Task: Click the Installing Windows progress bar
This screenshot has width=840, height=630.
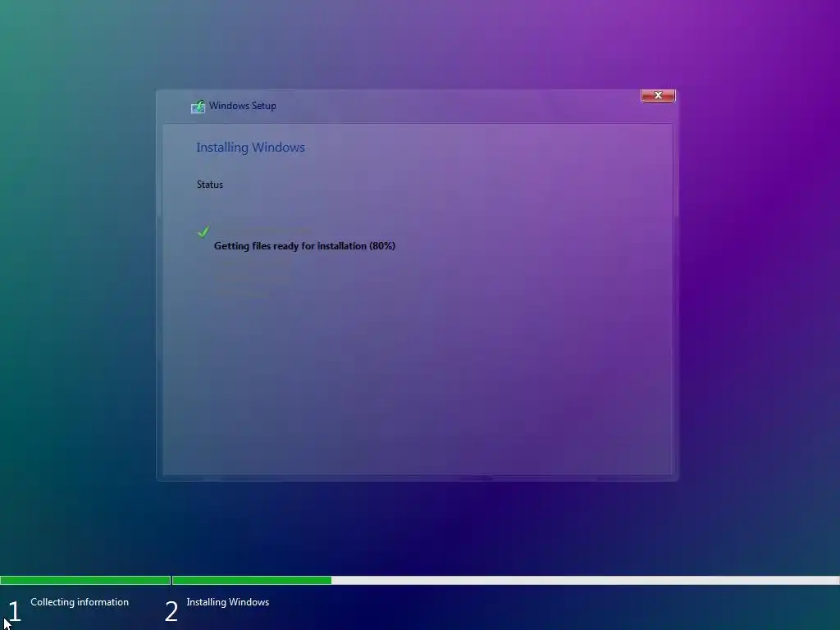Action: click(505, 580)
